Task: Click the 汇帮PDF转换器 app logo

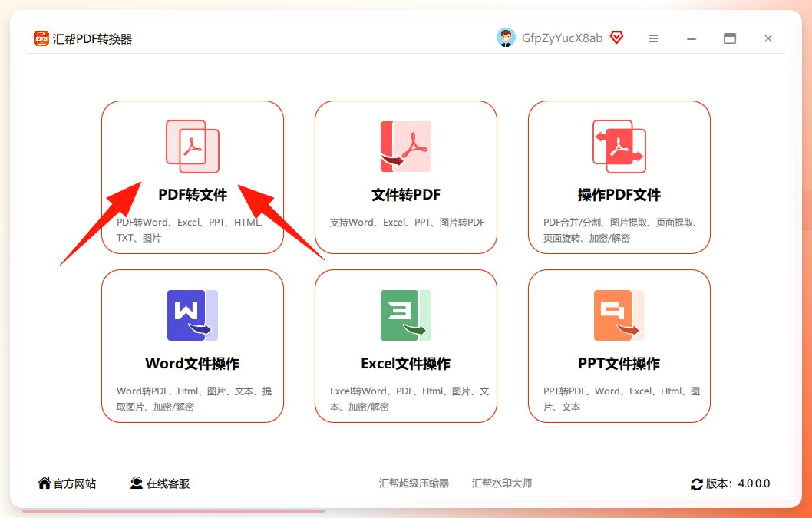Action: 41,38
